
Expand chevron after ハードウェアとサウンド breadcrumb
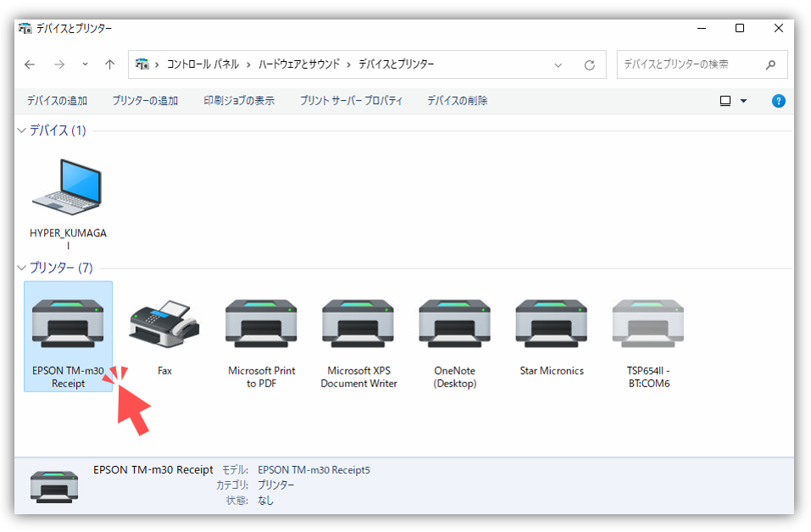coord(348,64)
